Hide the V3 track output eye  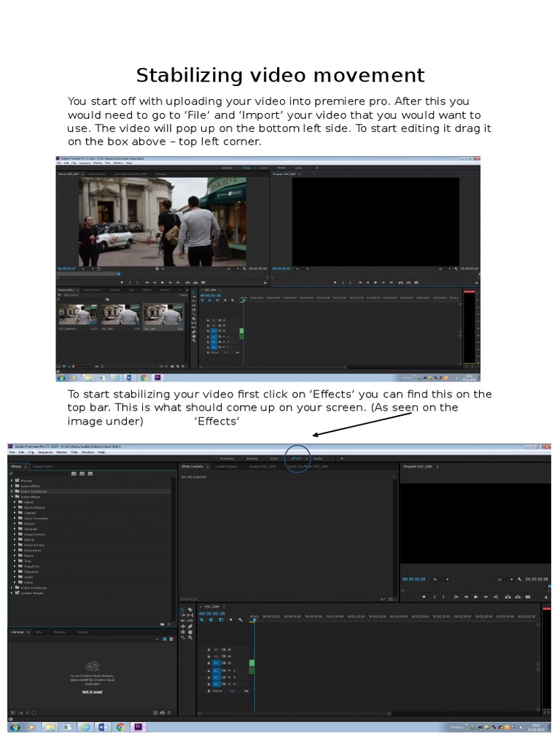[229, 650]
